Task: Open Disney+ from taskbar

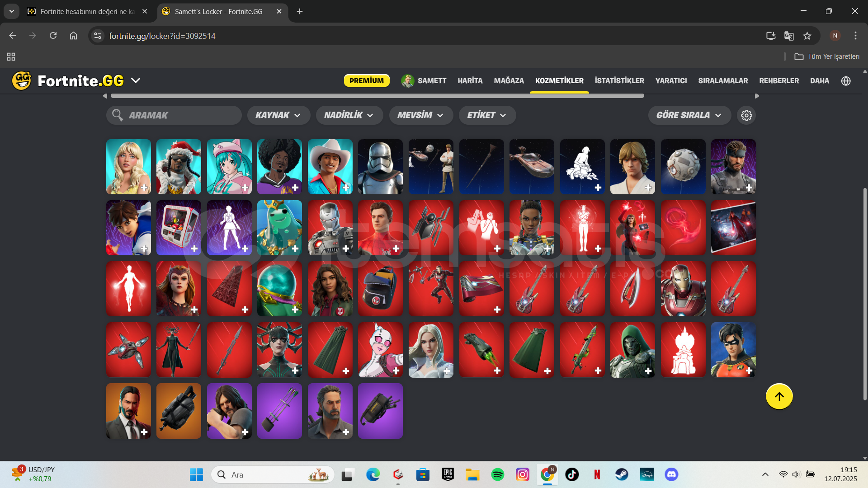Action: 646,474
